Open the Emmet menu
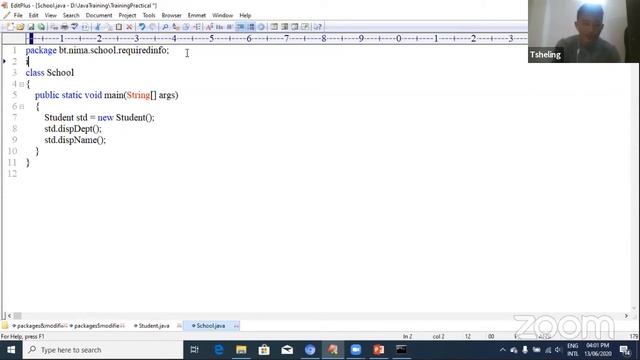The image size is (640, 360). pyautogui.click(x=197, y=15)
